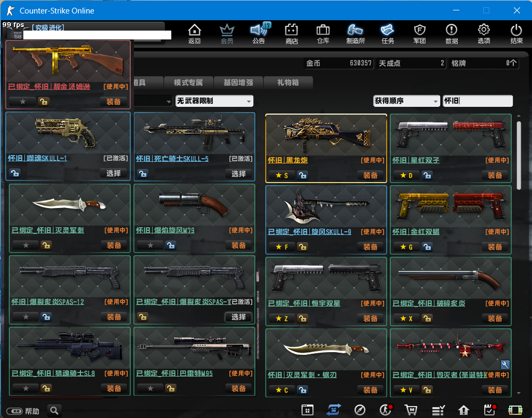Screen dimensions: 532x418
Task: Click the 帮助 help label
Action: pos(32,411)
